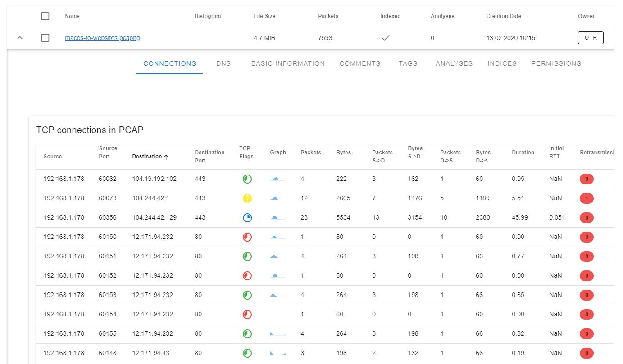
Task: Sort by Source Port column header
Action: [108, 153]
